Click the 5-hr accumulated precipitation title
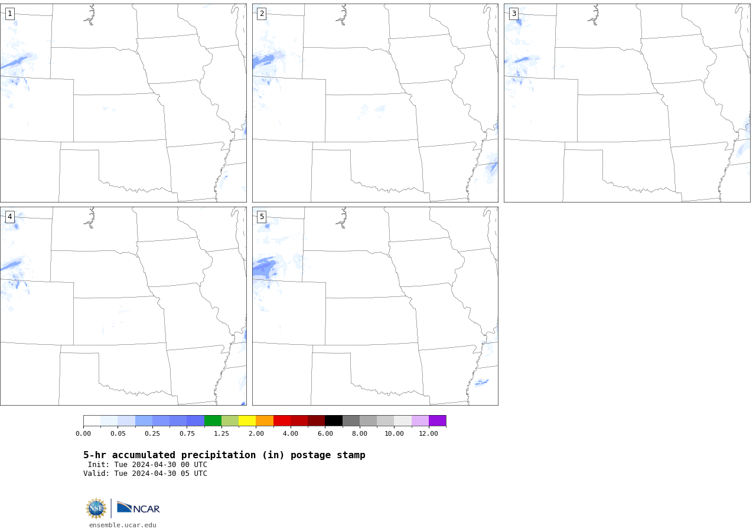Image resolution: width=756 pixels, height=532 pixels. [x=224, y=455]
